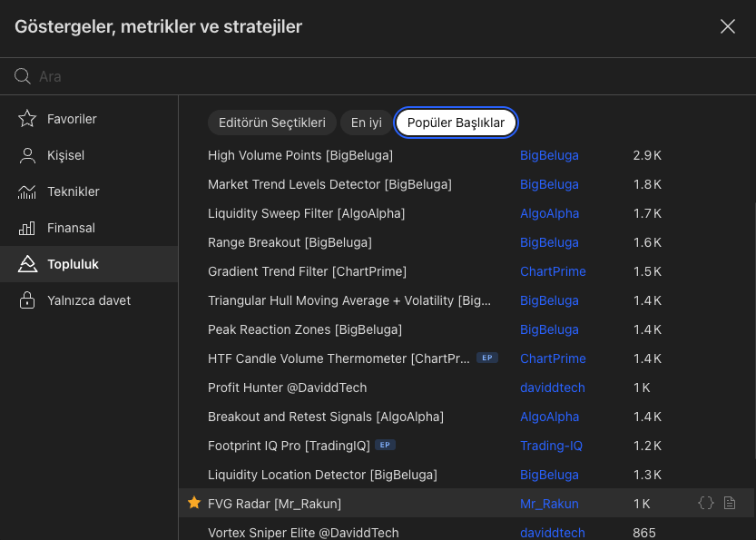Screen dimensions: 756x540
Task: Add Liquidity Sweep Filter [AlgoAlpha]
Action: (x=306, y=213)
